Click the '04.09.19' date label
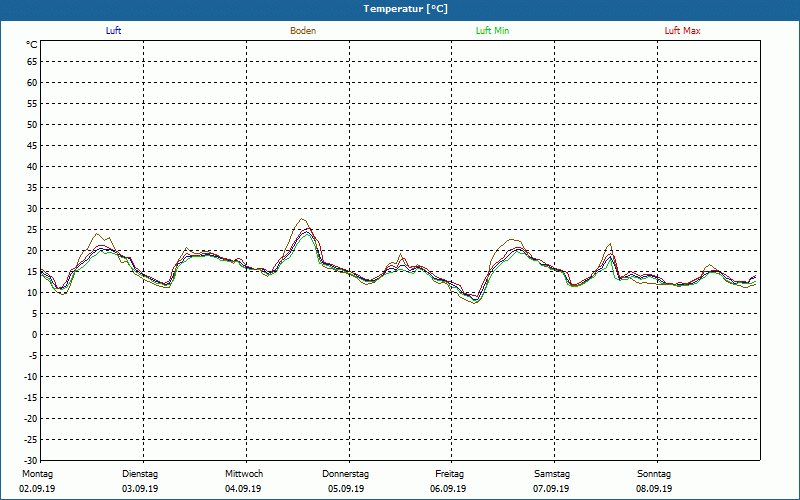The width and height of the screenshot is (800, 500). tap(243, 489)
